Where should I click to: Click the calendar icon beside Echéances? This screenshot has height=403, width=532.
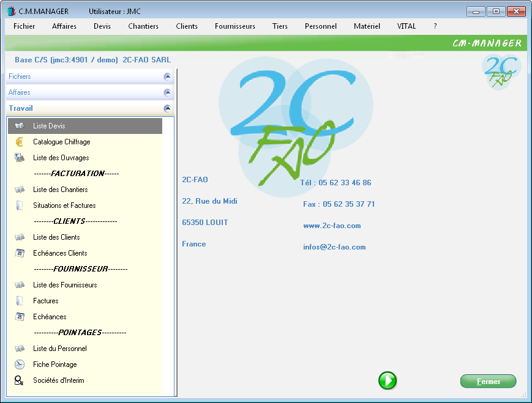coord(20,317)
